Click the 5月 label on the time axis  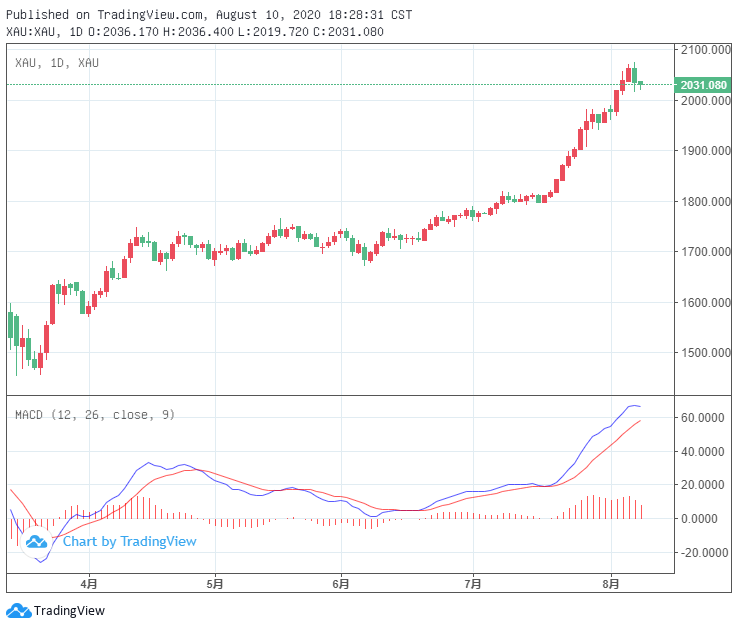click(x=213, y=583)
